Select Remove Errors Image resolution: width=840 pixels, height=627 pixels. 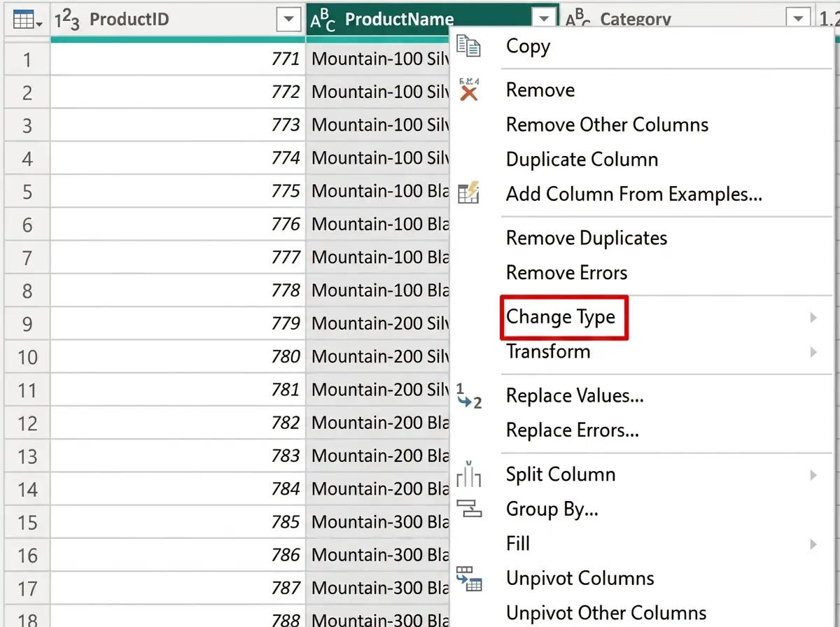coord(566,273)
